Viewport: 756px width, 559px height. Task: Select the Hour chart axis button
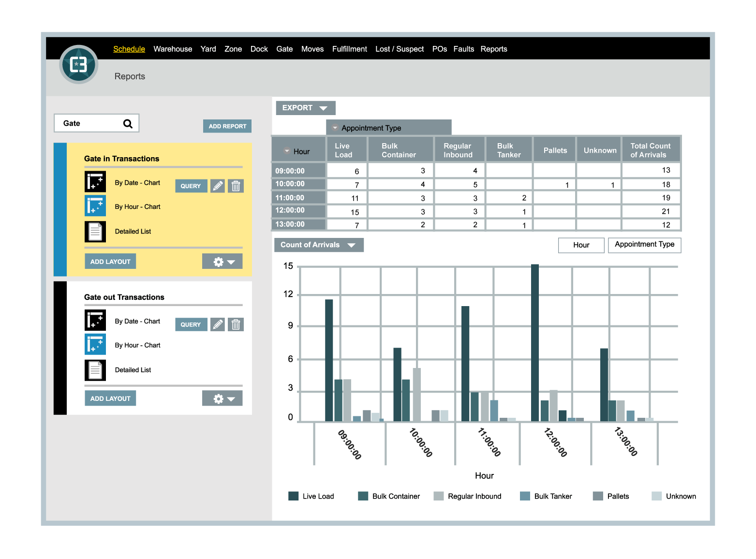[581, 245]
